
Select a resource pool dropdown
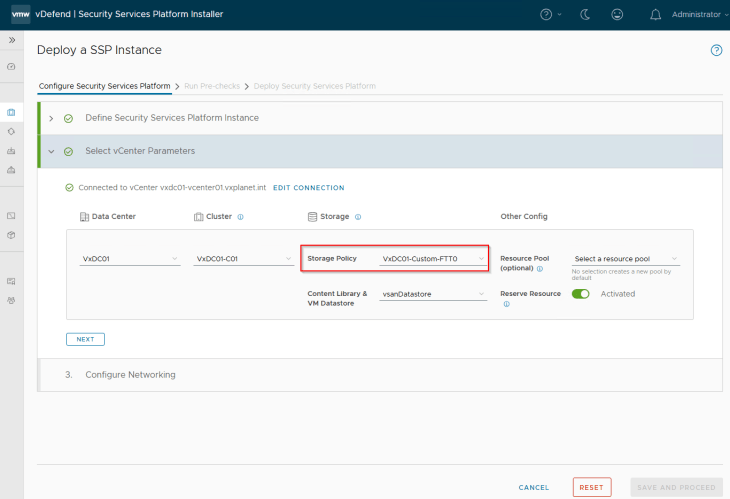pyautogui.click(x=625, y=259)
